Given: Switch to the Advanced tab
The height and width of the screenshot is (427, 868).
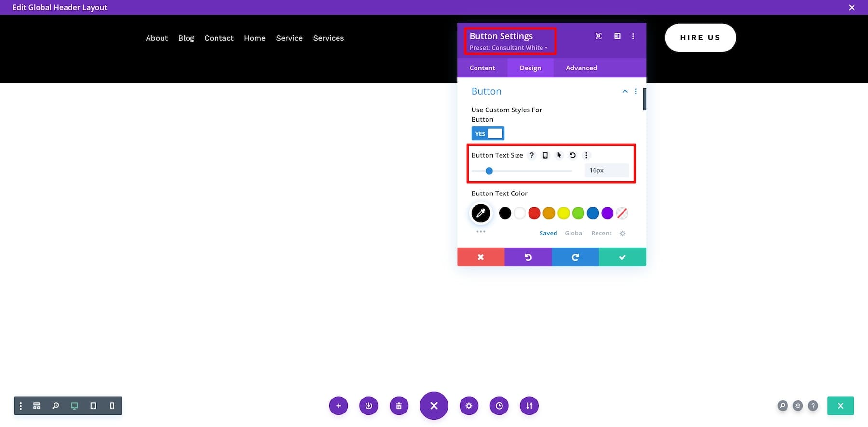Looking at the screenshot, I should tap(581, 68).
